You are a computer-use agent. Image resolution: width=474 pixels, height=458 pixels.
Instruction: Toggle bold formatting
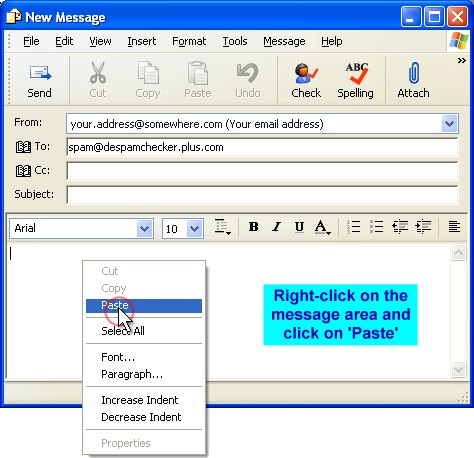point(254,227)
